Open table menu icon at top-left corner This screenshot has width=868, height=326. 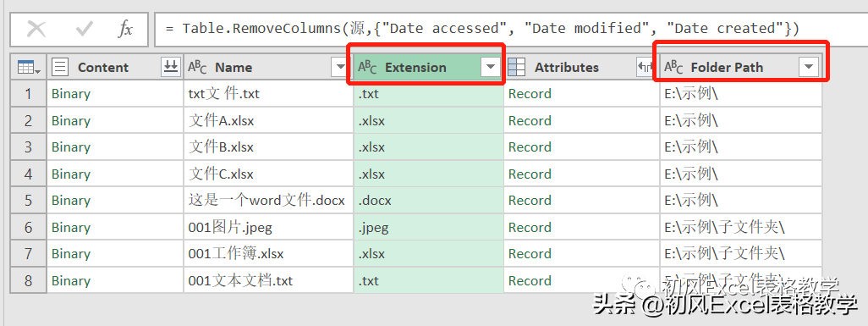(x=29, y=68)
